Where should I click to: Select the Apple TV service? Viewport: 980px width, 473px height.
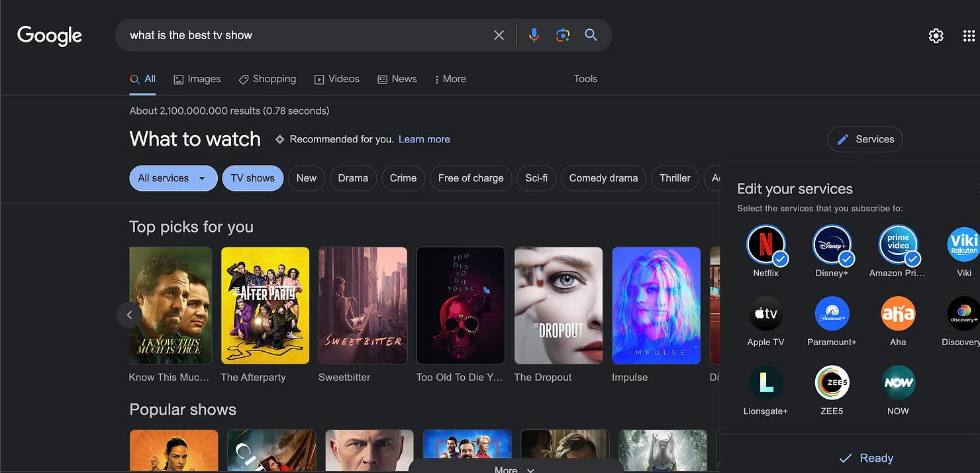[766, 313]
